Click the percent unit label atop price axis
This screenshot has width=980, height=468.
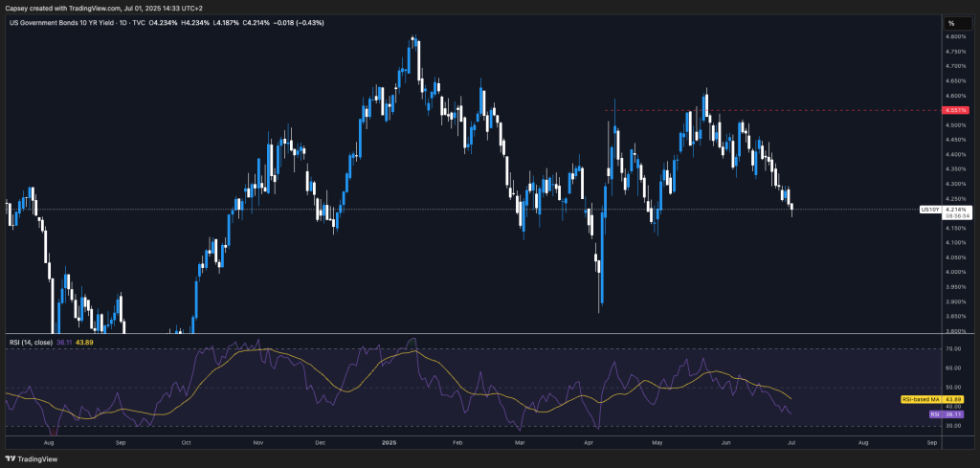pos(951,23)
